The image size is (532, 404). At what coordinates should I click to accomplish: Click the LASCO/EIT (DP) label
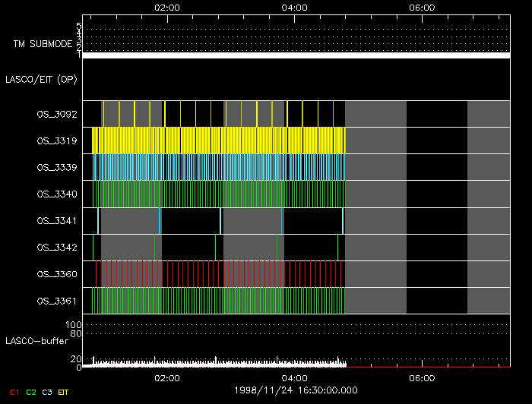[43, 79]
